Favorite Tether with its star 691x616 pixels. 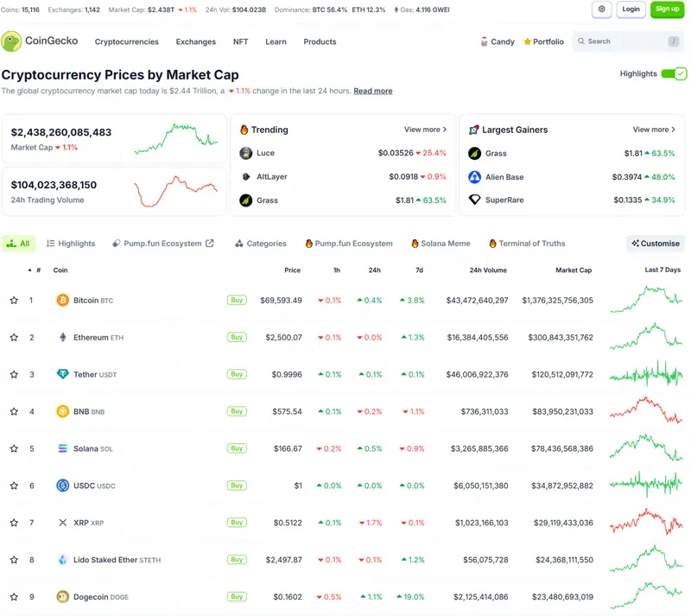14,374
